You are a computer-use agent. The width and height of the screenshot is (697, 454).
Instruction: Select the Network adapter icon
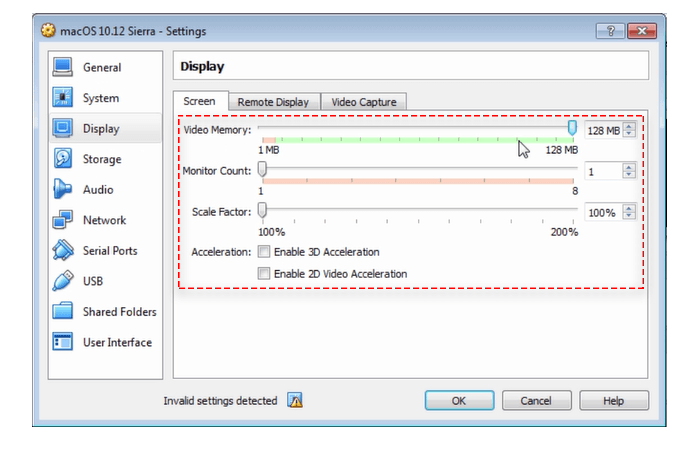63,220
